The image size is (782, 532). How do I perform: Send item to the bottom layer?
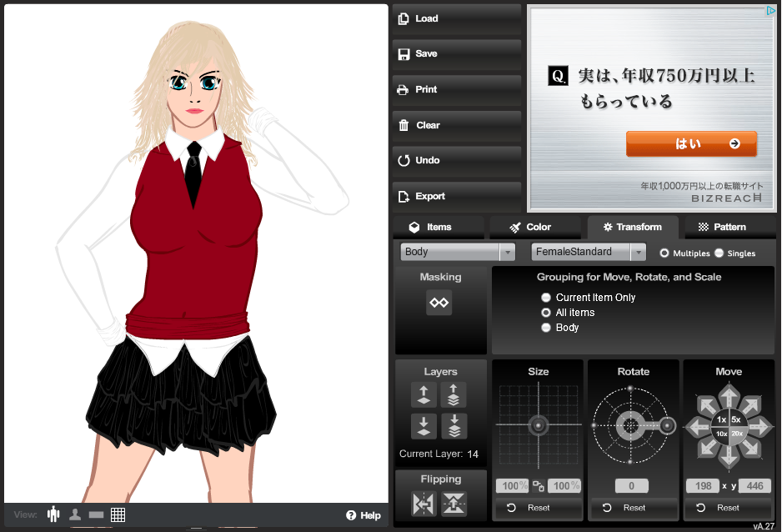click(x=454, y=426)
